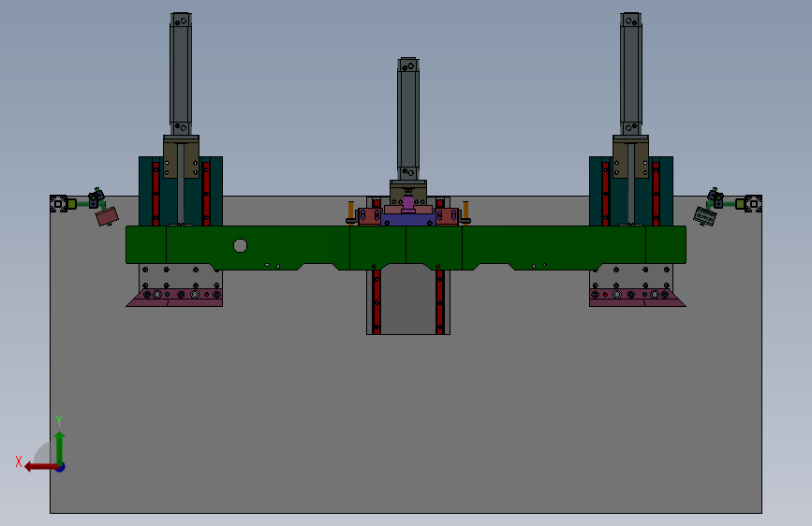
Task: Select the long green horizontal beam
Action: tap(406, 246)
